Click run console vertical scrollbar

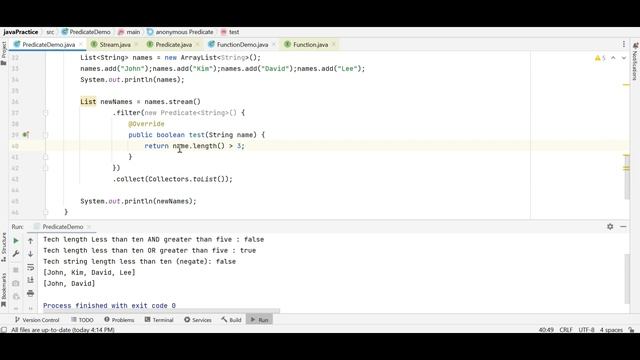pyautogui.click(x=627, y=279)
